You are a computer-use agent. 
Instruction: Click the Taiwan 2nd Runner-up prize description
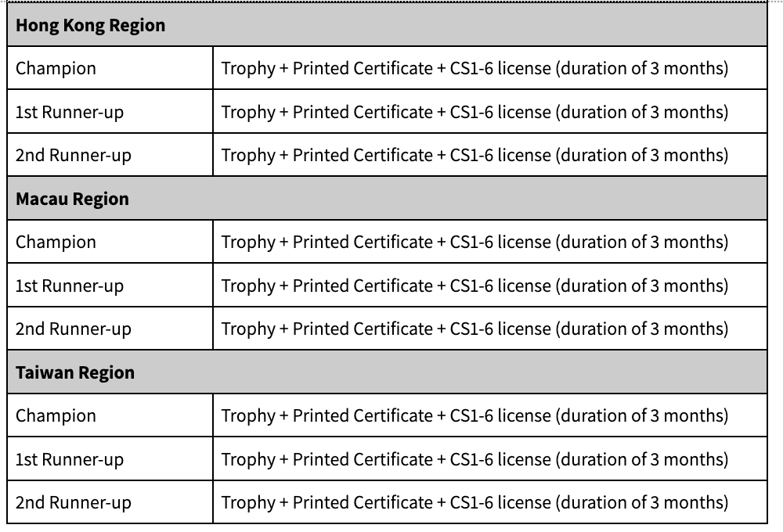tap(474, 502)
